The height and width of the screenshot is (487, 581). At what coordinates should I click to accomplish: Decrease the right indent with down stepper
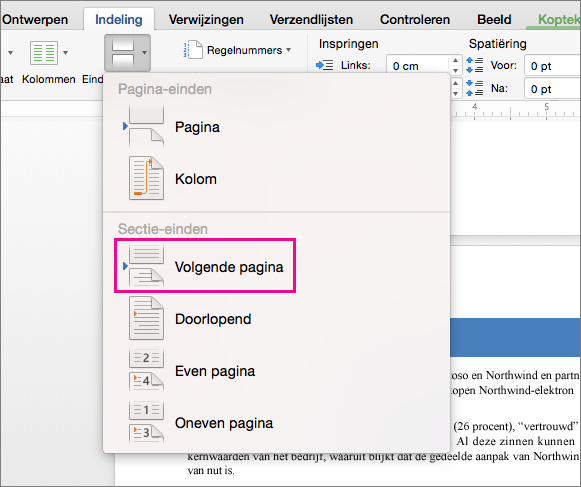point(455,93)
